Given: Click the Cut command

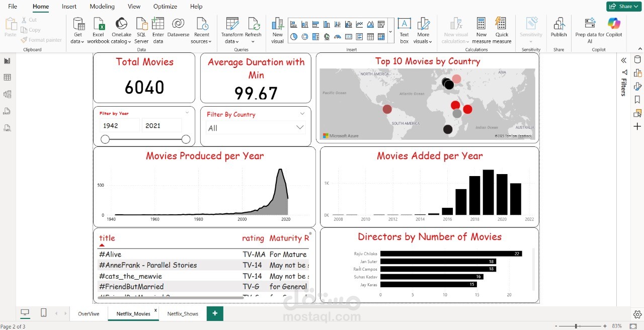Looking at the screenshot, I should tap(29, 20).
